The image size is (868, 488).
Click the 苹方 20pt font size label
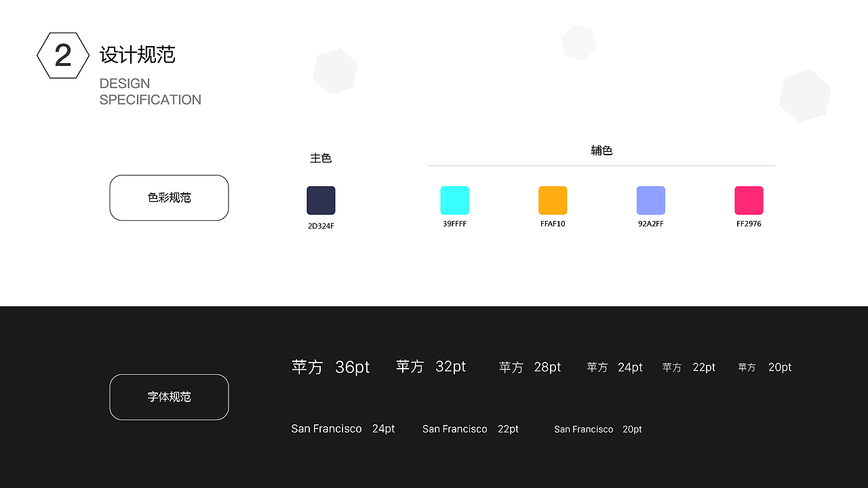[x=765, y=367]
